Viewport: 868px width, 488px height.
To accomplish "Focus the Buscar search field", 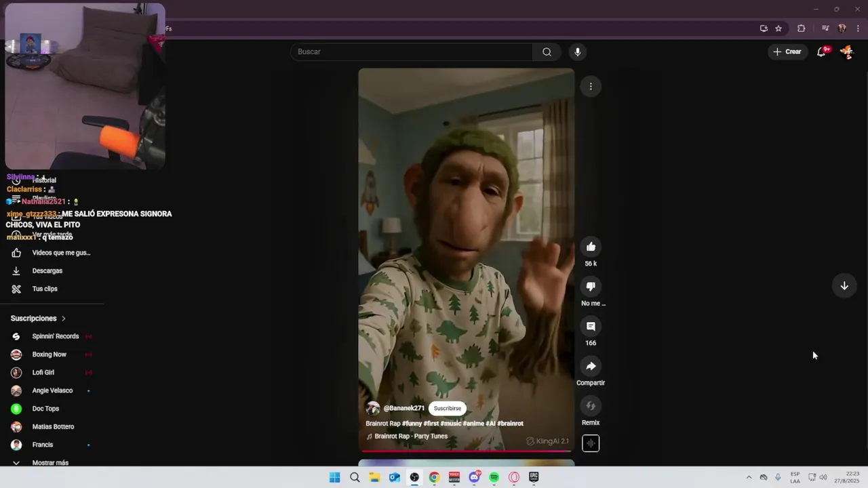I will tap(412, 52).
